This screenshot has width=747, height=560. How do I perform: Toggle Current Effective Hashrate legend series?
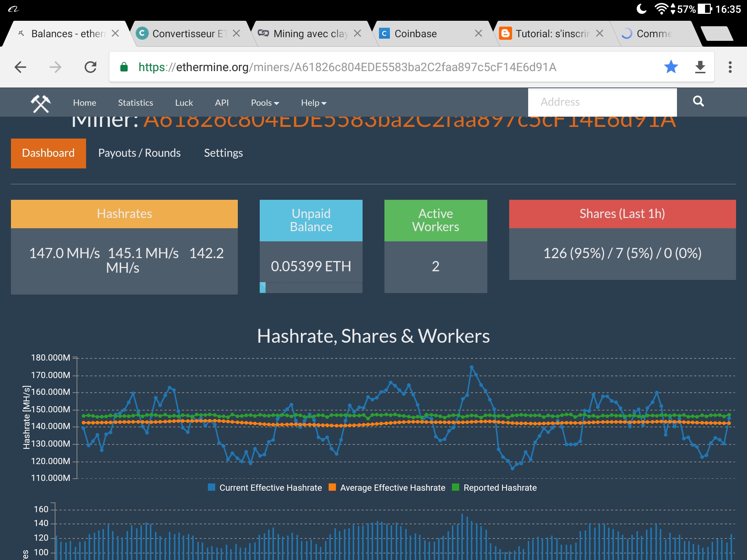pyautogui.click(x=265, y=488)
